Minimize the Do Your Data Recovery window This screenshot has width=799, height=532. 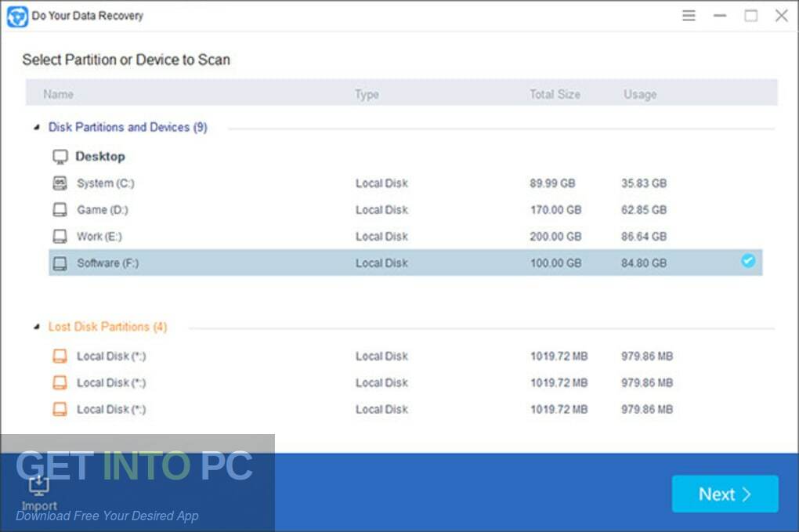[720, 16]
